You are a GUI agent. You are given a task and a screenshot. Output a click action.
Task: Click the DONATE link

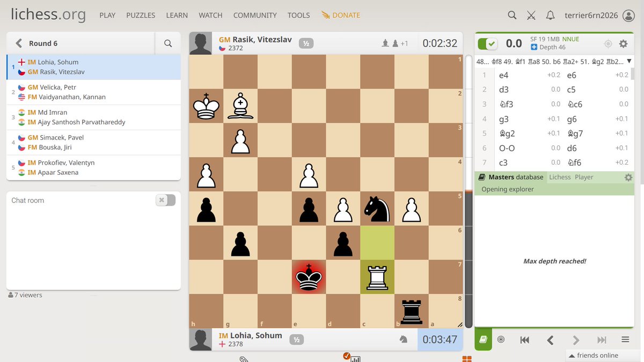[x=341, y=16]
